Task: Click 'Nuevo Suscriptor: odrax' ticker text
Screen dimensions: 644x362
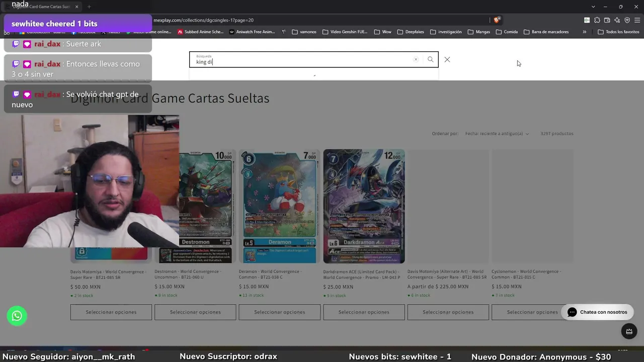Action: tap(228, 356)
